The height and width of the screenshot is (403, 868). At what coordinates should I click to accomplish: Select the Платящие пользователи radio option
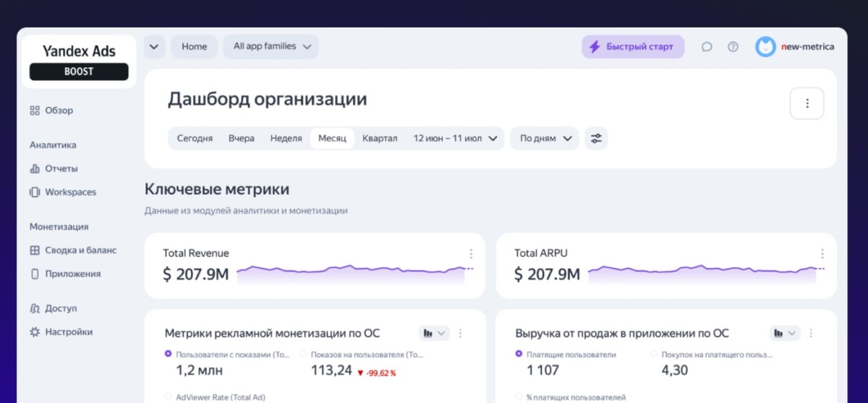(519, 355)
